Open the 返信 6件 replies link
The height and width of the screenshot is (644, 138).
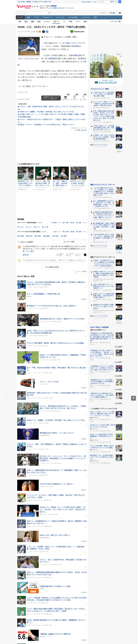(26, 255)
